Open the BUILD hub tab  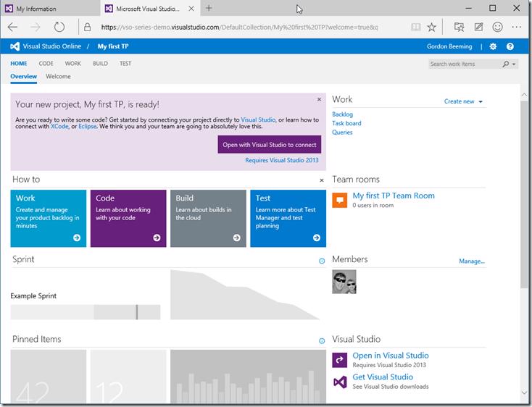pos(101,64)
